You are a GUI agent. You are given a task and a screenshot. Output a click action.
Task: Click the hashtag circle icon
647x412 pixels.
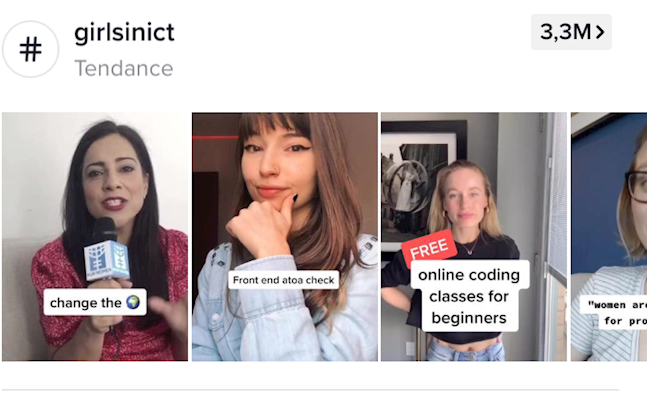[x=31, y=49]
